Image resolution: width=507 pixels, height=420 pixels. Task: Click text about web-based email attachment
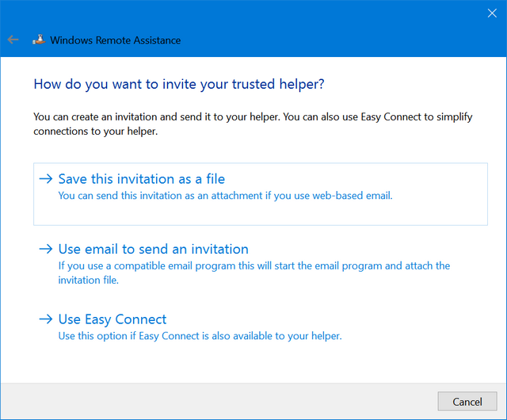click(225, 196)
